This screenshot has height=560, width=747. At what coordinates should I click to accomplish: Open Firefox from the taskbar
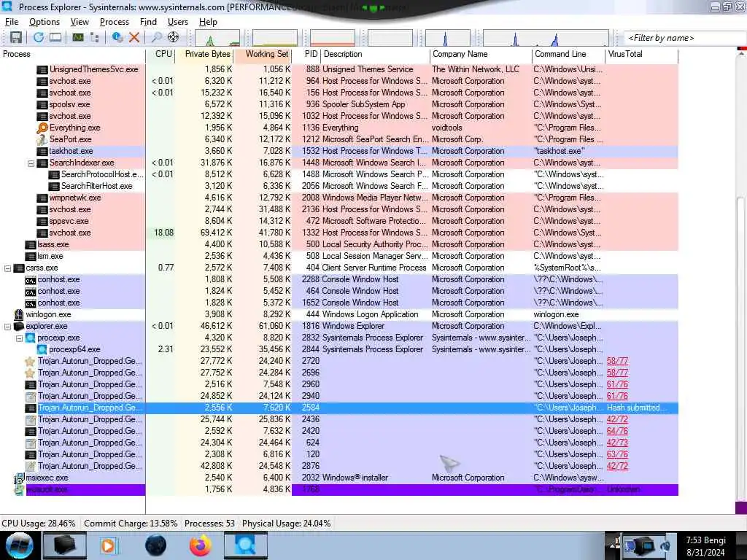click(201, 545)
